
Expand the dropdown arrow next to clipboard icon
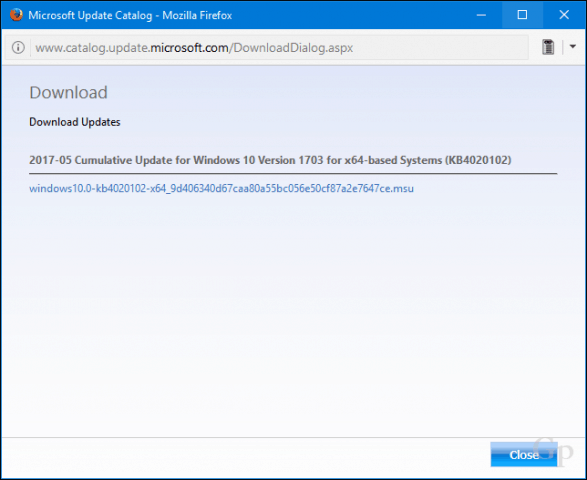(572, 47)
